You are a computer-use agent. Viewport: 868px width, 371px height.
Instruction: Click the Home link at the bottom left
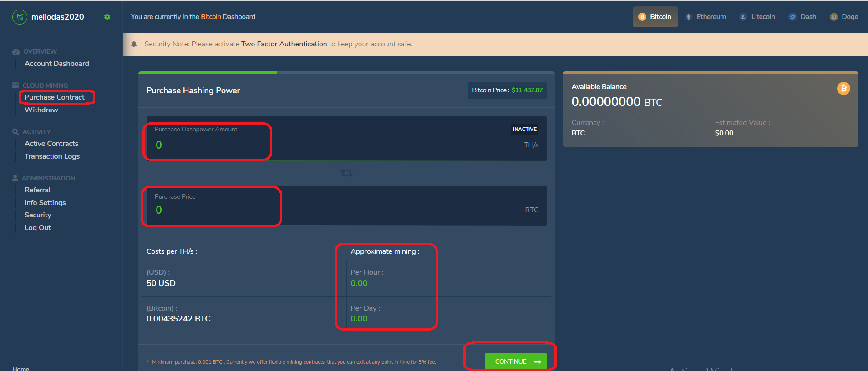click(20, 368)
